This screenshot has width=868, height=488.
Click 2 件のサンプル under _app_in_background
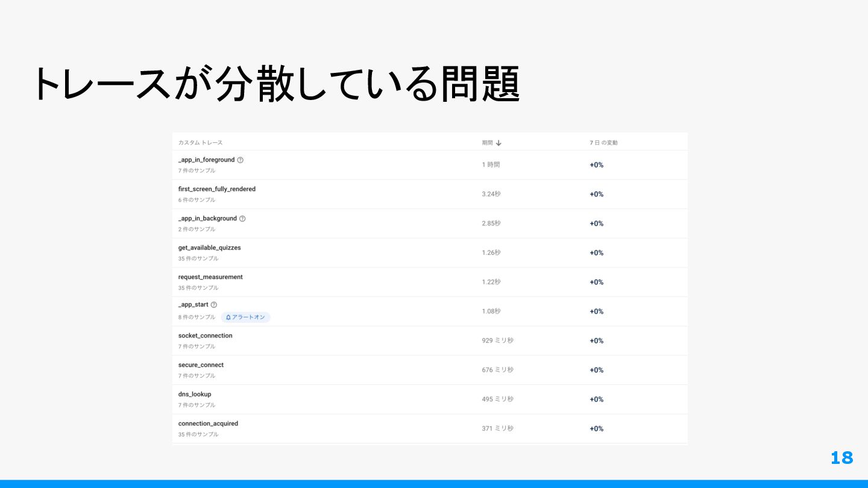pos(197,229)
